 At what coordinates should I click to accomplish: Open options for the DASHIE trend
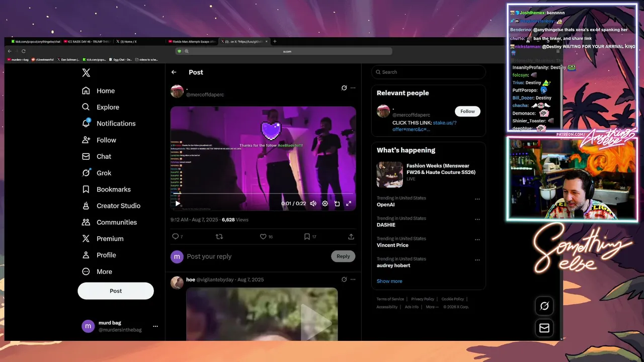pos(477,220)
